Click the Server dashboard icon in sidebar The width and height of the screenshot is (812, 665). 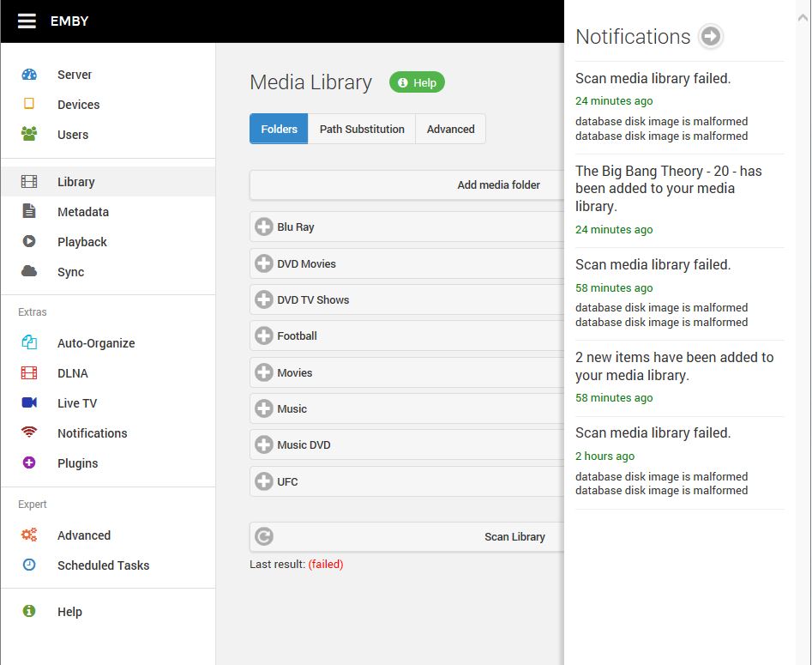click(29, 75)
